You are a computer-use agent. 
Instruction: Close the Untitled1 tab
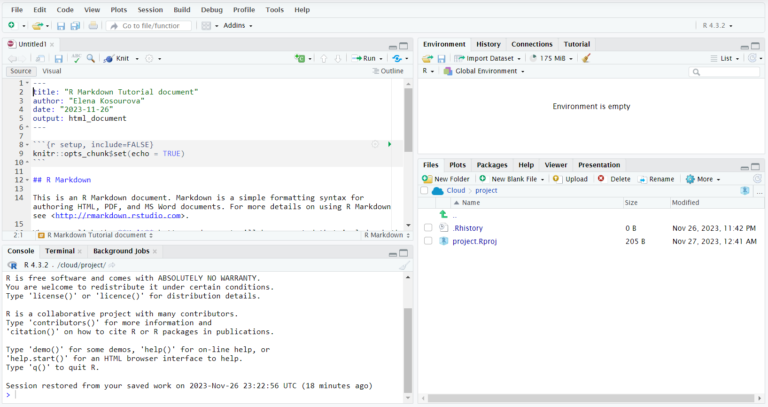(x=52, y=44)
